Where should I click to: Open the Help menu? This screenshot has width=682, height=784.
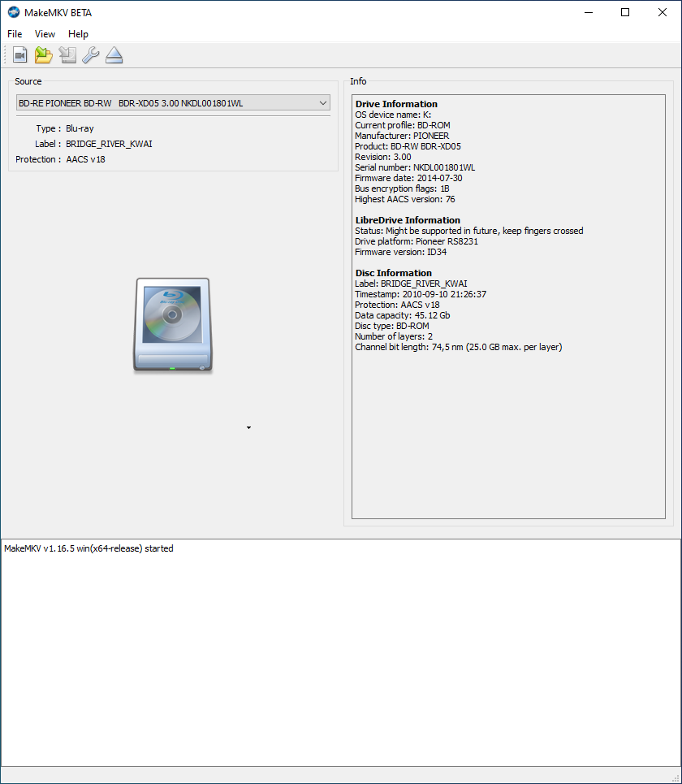(78, 34)
